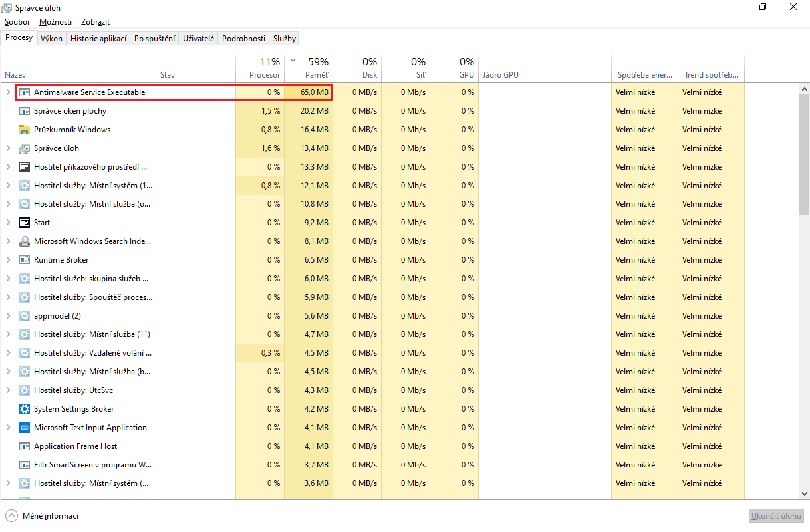The image size is (810, 532).
Task: Click the Trend spotřeb... column header
Action: 711,68
